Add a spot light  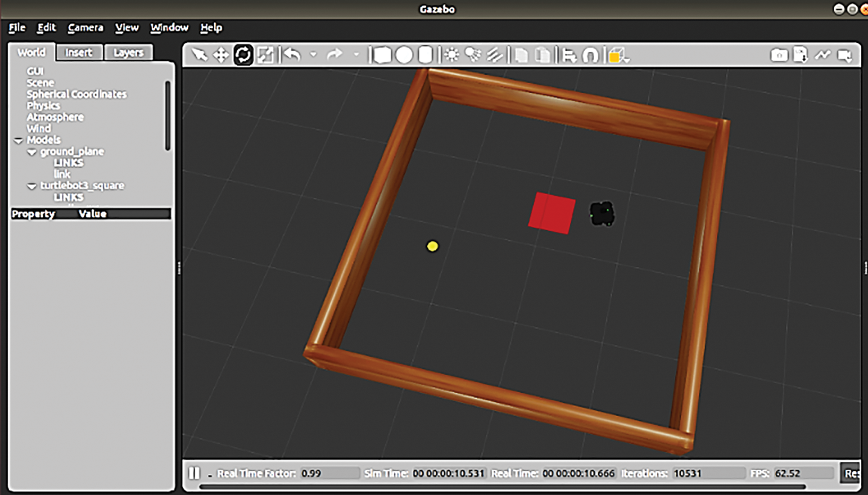tap(473, 55)
